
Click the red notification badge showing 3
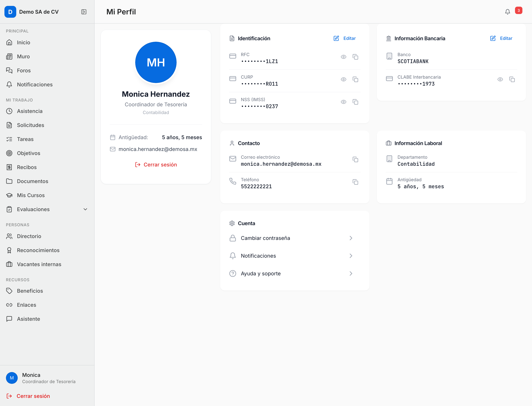(519, 10)
